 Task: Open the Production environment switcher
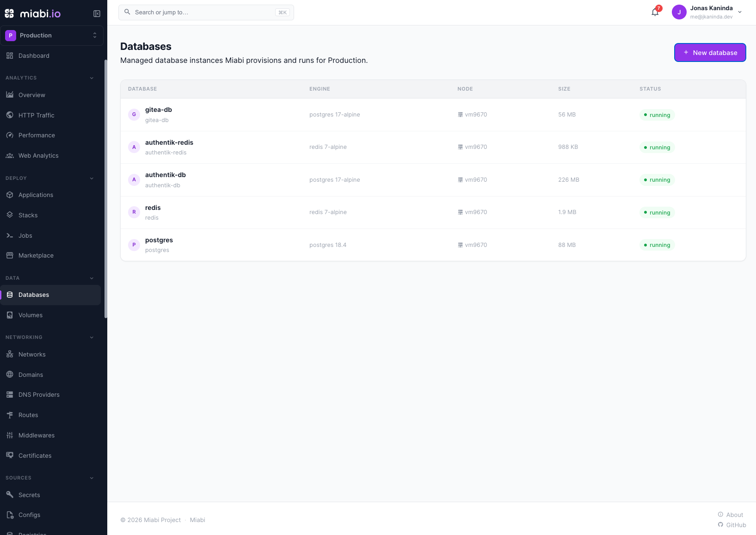point(52,36)
